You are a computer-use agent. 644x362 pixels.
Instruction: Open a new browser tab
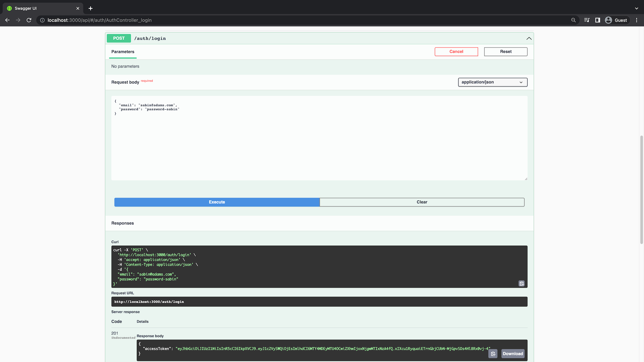pyautogui.click(x=90, y=8)
